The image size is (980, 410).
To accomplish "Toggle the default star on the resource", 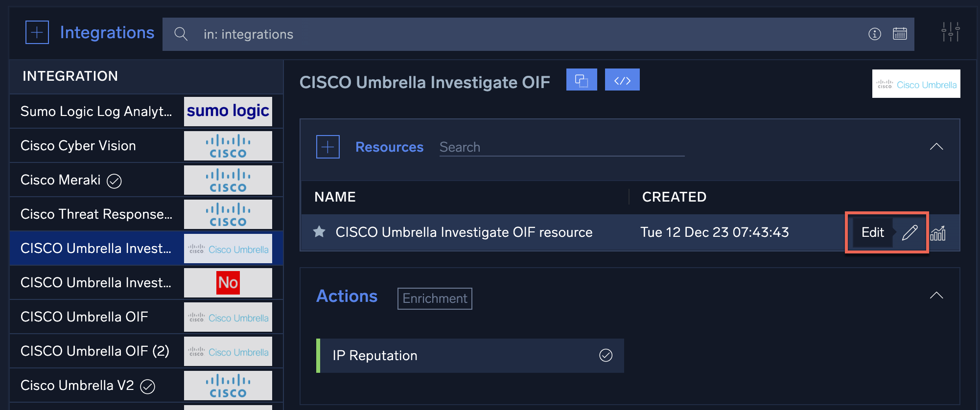I will tap(319, 232).
